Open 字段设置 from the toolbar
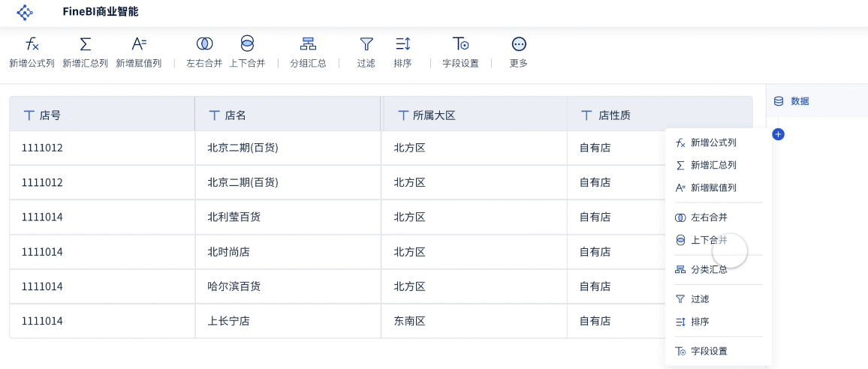Image resolution: width=868 pixels, height=369 pixels. [x=460, y=43]
